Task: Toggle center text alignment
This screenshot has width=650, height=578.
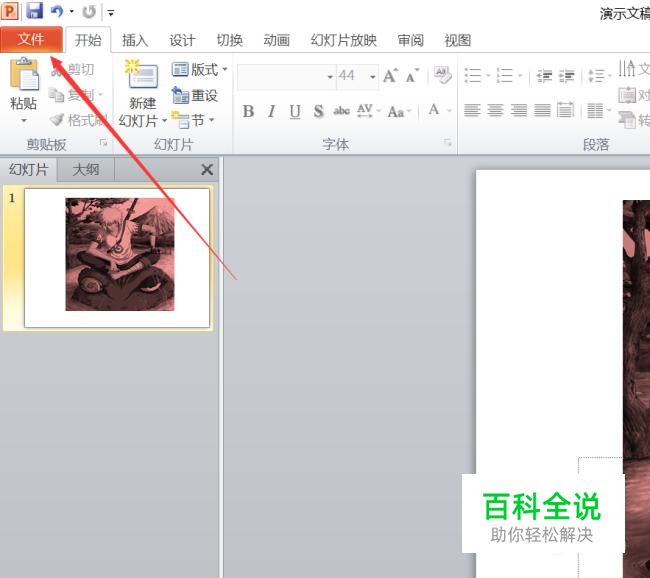Action: 495,111
